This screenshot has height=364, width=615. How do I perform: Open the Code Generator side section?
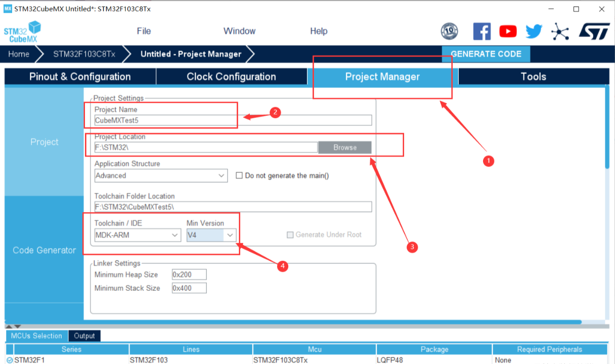point(45,250)
